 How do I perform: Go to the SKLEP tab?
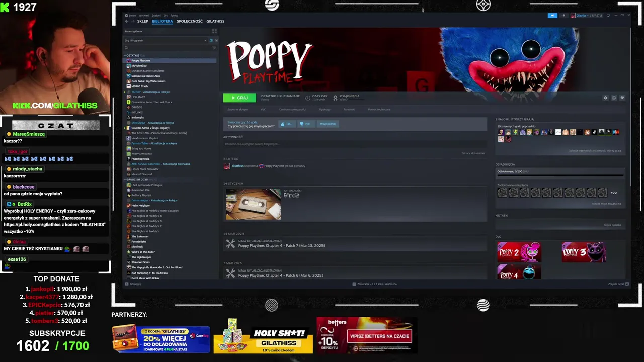(x=143, y=21)
